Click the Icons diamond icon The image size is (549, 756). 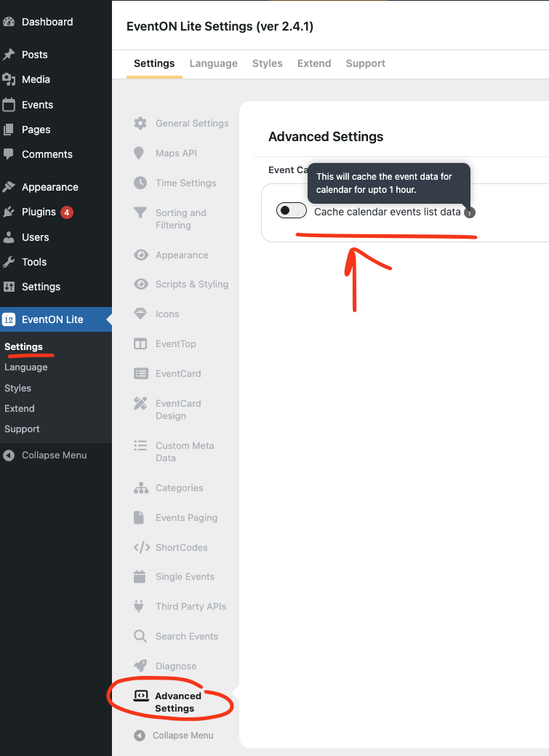point(140,314)
